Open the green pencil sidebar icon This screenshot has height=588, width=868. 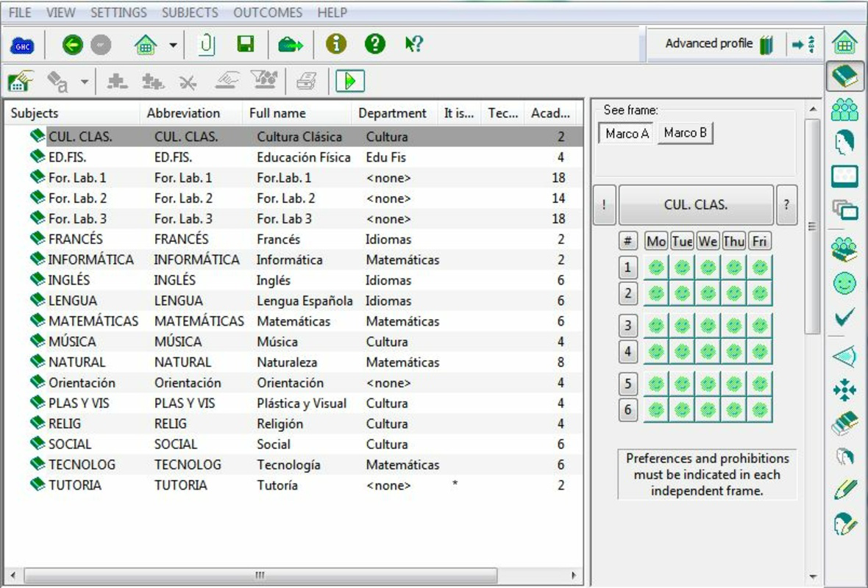click(x=844, y=490)
